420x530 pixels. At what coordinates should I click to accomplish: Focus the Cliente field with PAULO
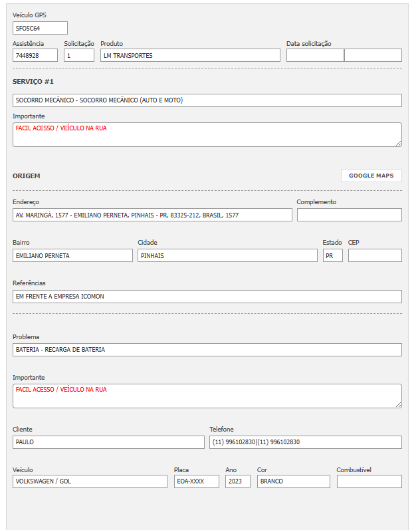pos(108,442)
